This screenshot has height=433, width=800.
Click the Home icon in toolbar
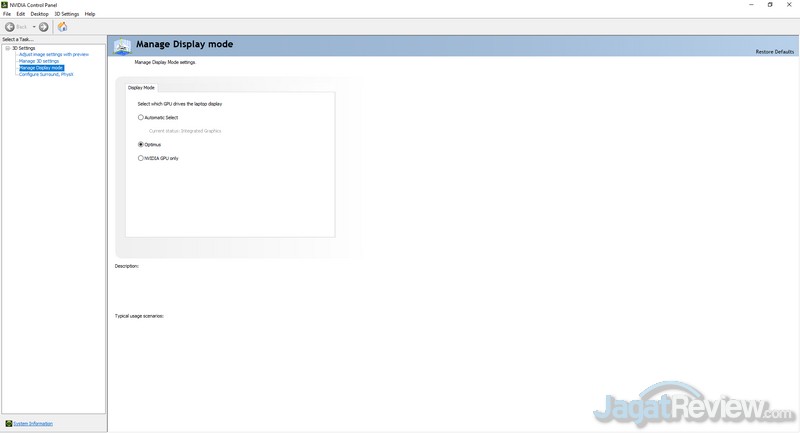click(x=62, y=27)
